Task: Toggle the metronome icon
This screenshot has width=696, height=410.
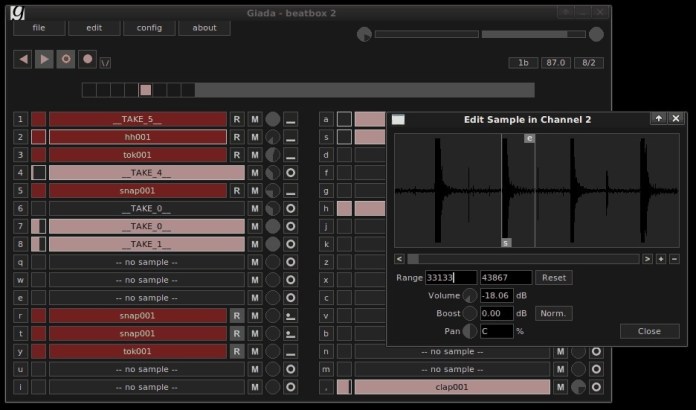Action: pyautogui.click(x=105, y=63)
